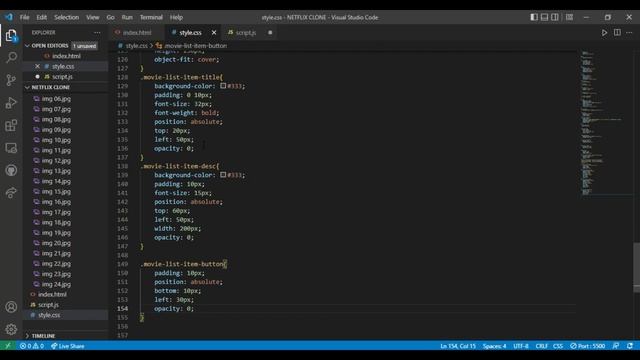Click Port: 5500 Live Server status item
640x360 pixels.
tap(588, 346)
